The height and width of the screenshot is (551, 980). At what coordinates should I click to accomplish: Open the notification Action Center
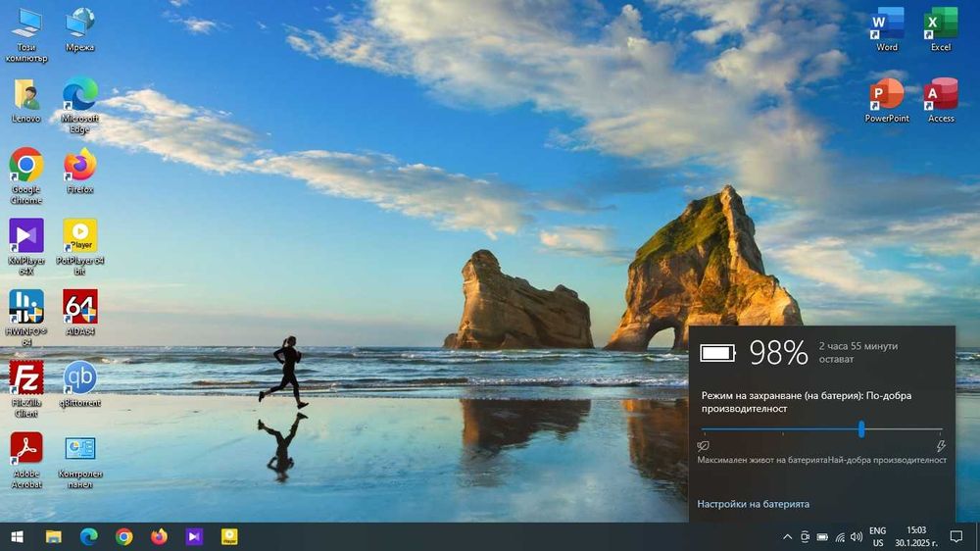click(x=955, y=536)
